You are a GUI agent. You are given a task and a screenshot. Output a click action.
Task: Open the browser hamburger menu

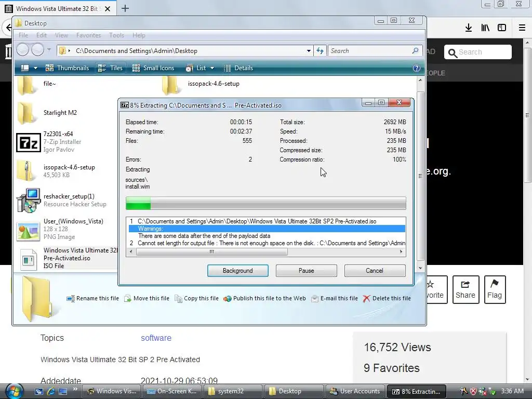pyautogui.click(x=522, y=28)
